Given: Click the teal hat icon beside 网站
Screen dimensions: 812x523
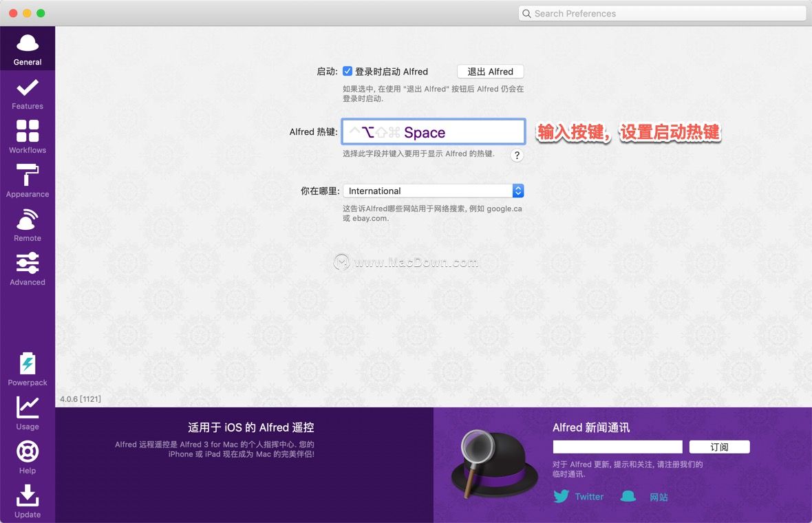Looking at the screenshot, I should [628, 496].
